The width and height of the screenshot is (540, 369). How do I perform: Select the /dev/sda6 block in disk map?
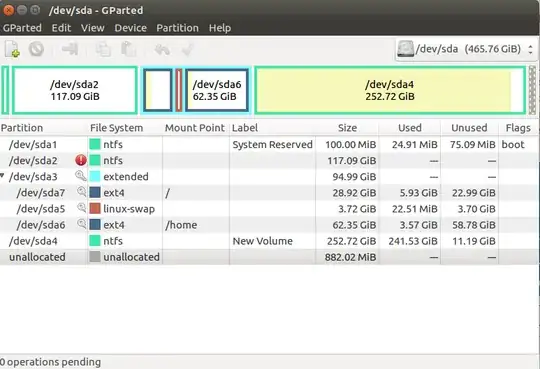217,90
